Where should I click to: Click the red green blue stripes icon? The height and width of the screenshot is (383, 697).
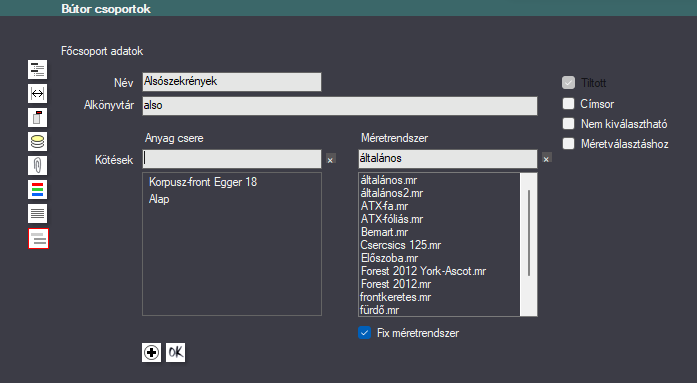tap(37, 190)
